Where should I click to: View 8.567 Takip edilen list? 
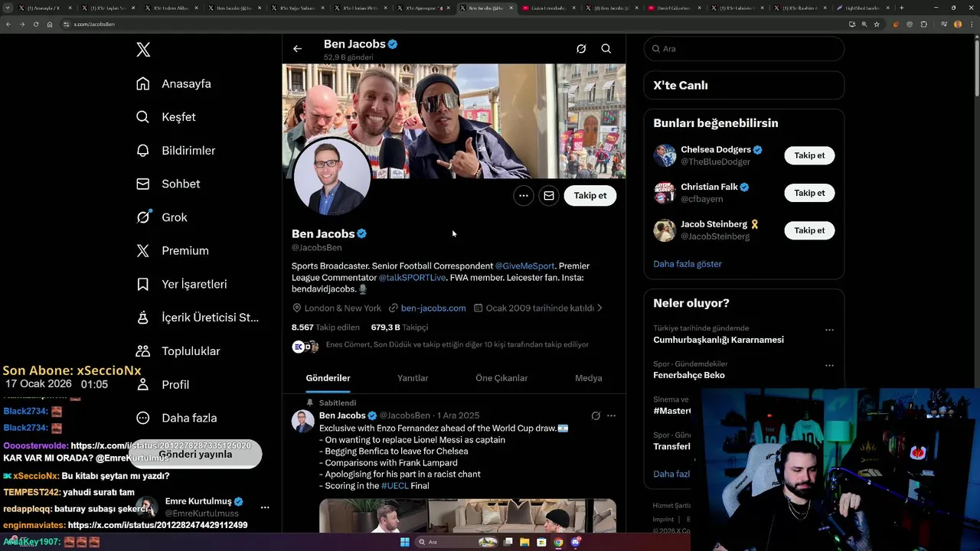325,327
